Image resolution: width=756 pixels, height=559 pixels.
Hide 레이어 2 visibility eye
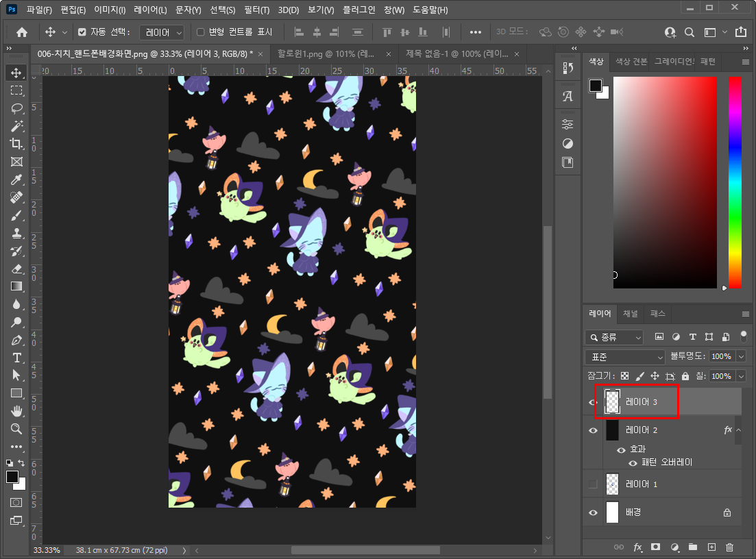coord(593,430)
